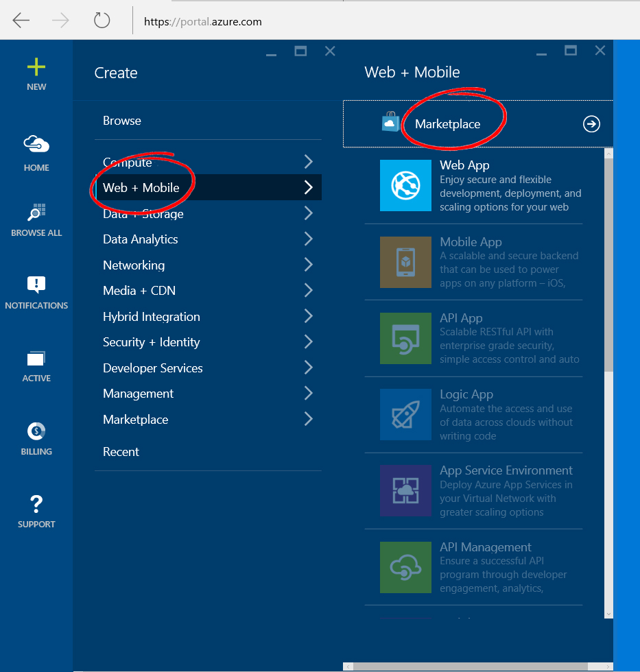Expand the Web + Mobile chevron
Image resolution: width=640 pixels, height=672 pixels.
308,187
